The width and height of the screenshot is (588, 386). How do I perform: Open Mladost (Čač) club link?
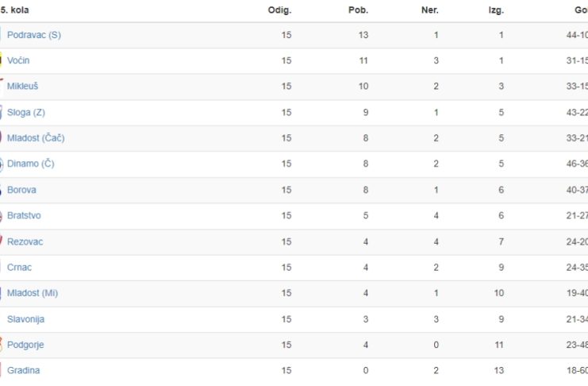coord(36,138)
